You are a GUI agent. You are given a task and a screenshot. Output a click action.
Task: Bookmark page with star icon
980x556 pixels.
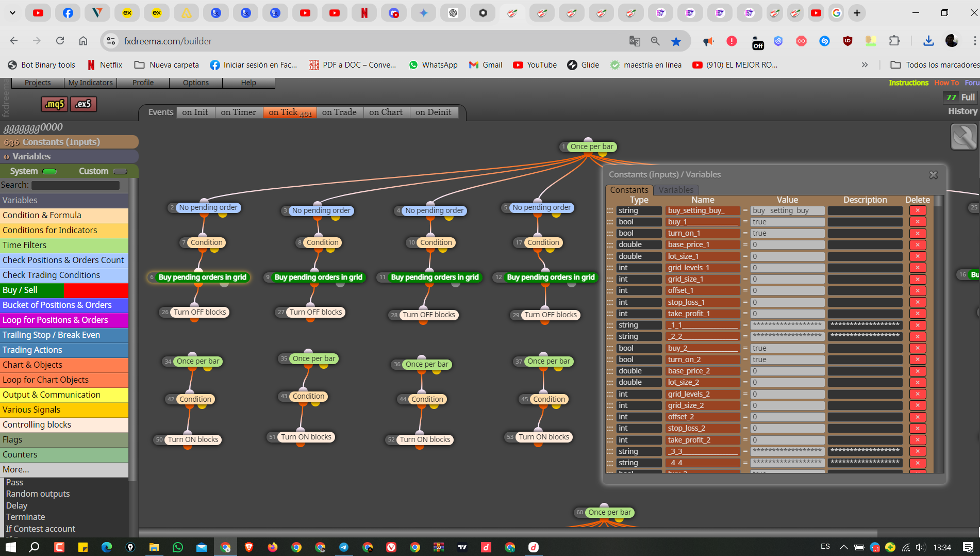point(676,41)
